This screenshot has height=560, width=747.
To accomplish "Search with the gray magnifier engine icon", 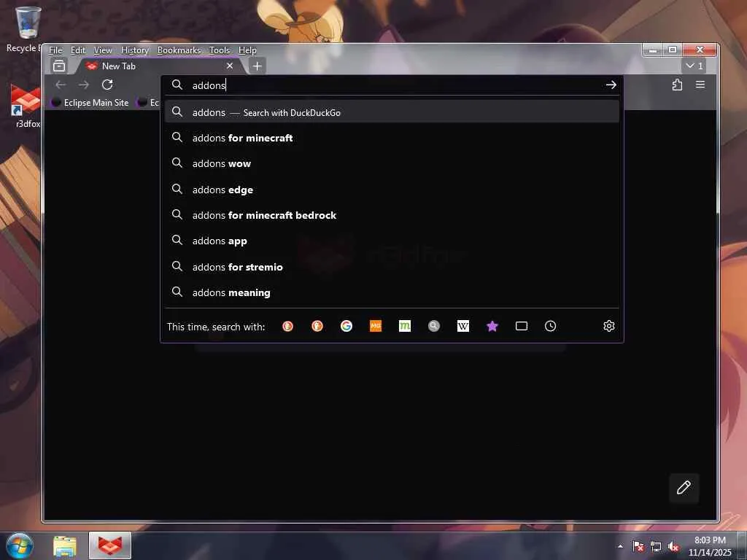I will 433,326.
